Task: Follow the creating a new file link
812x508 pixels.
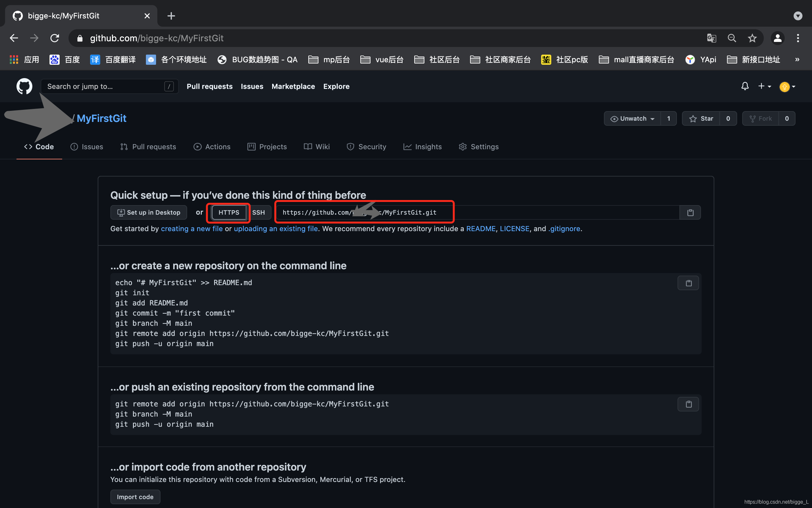Action: 192,229
